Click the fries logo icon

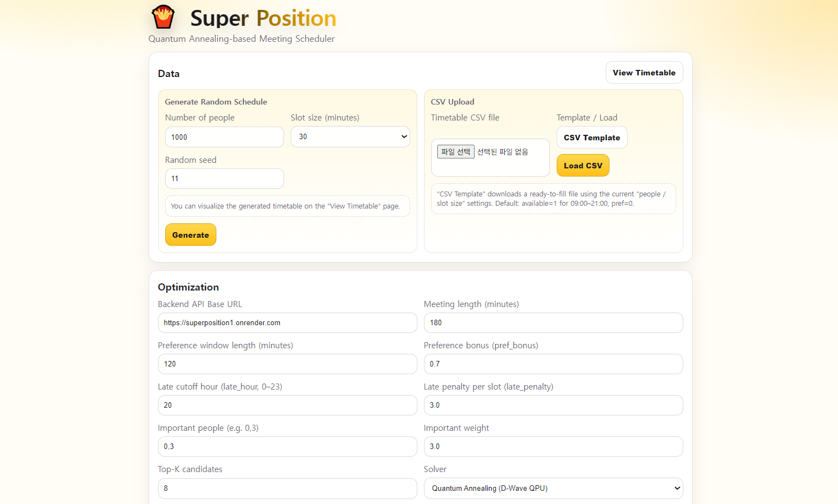[163, 17]
